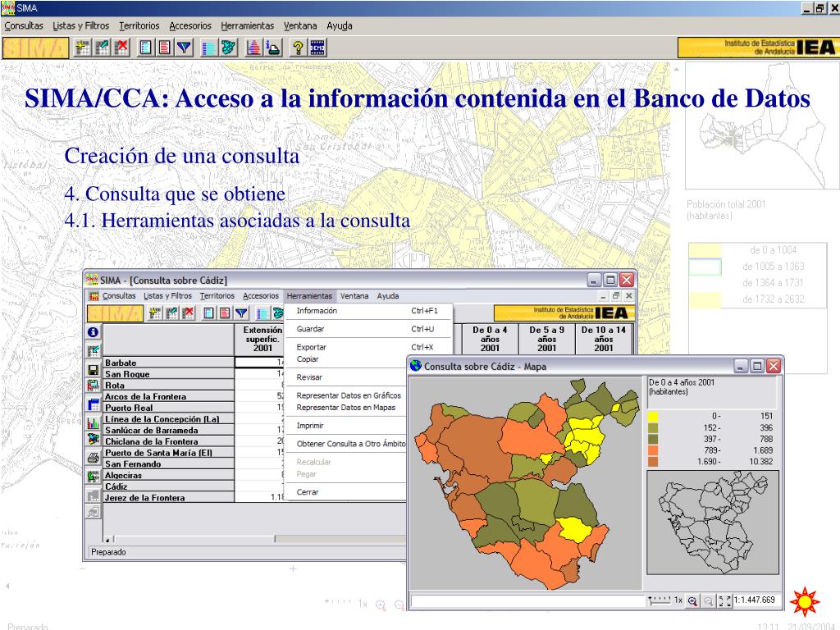Click the horizontal scrollbar of the Cádiz table

coord(255,539)
